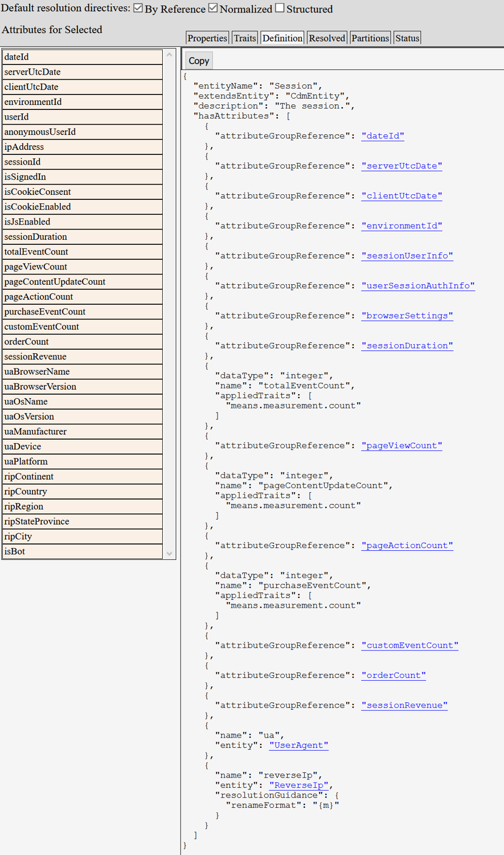Switch to the Traits tab
The image size is (504, 855).
(245, 38)
